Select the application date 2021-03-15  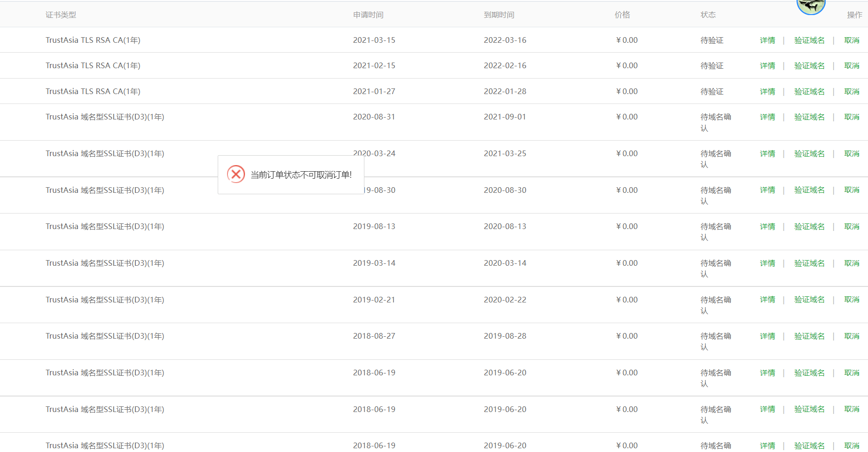374,40
